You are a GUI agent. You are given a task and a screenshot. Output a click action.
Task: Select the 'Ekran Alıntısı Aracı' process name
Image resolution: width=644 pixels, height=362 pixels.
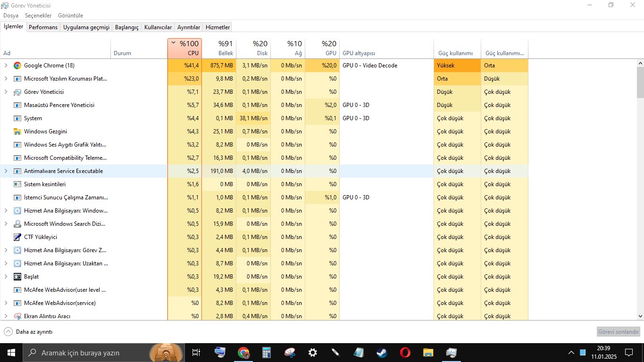click(x=47, y=316)
